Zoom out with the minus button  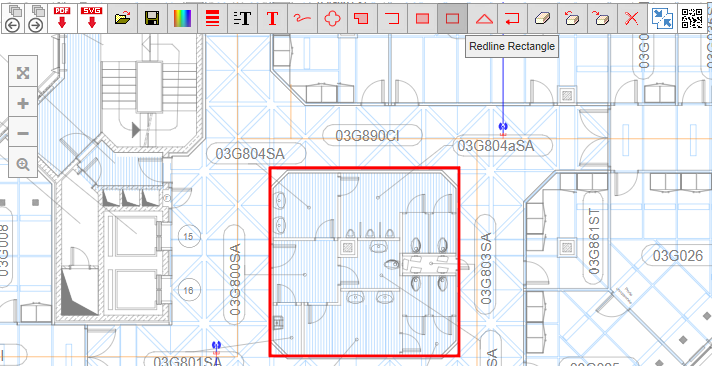pyautogui.click(x=23, y=133)
